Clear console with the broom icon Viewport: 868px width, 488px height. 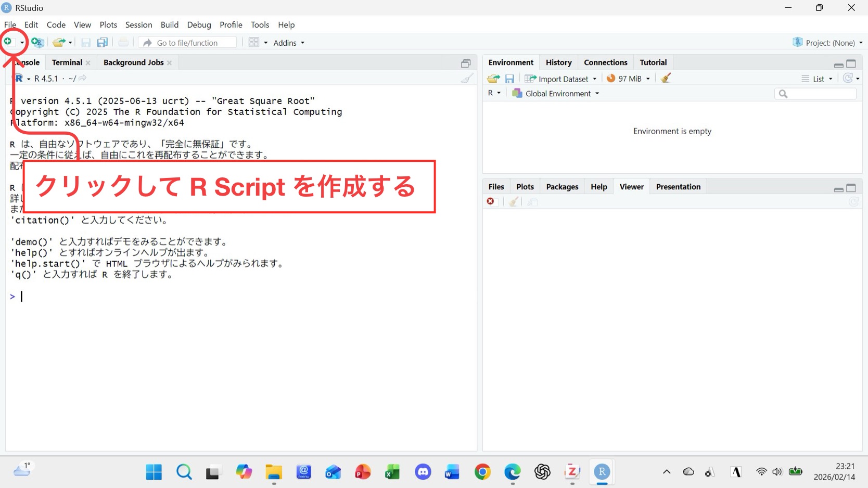pos(467,79)
